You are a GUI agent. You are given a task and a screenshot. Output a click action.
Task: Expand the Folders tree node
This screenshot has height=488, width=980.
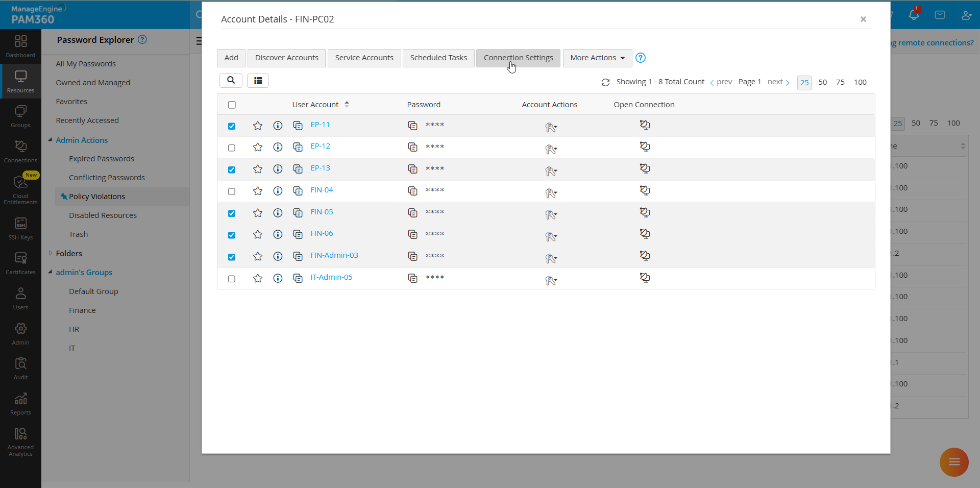click(x=51, y=253)
